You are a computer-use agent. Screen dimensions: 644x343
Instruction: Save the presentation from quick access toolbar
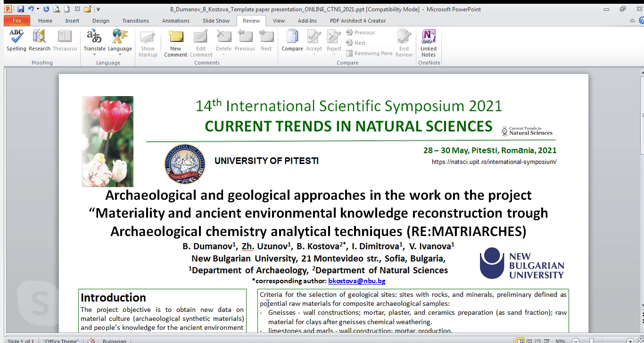pos(21,9)
